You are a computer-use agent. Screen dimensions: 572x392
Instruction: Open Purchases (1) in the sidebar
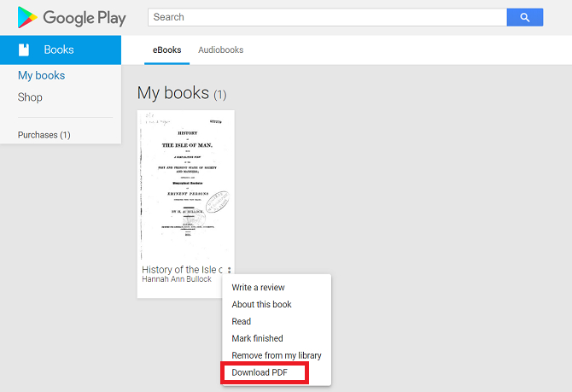(44, 135)
